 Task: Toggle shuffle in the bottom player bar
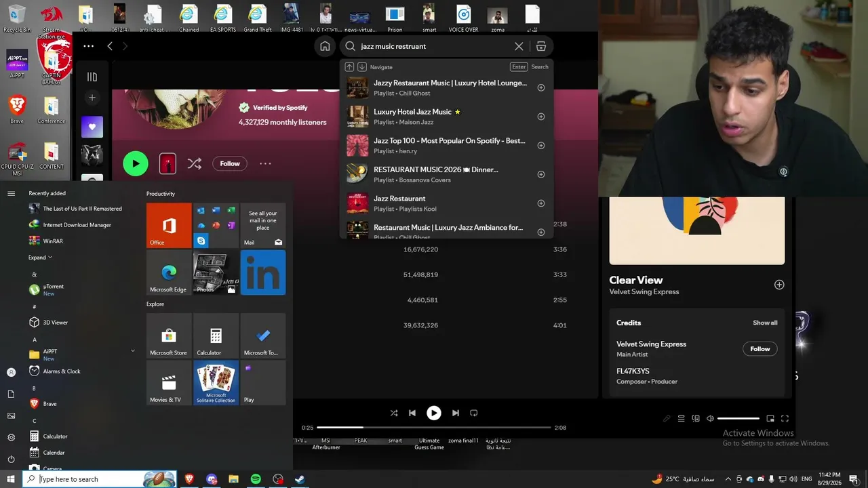pos(394,413)
